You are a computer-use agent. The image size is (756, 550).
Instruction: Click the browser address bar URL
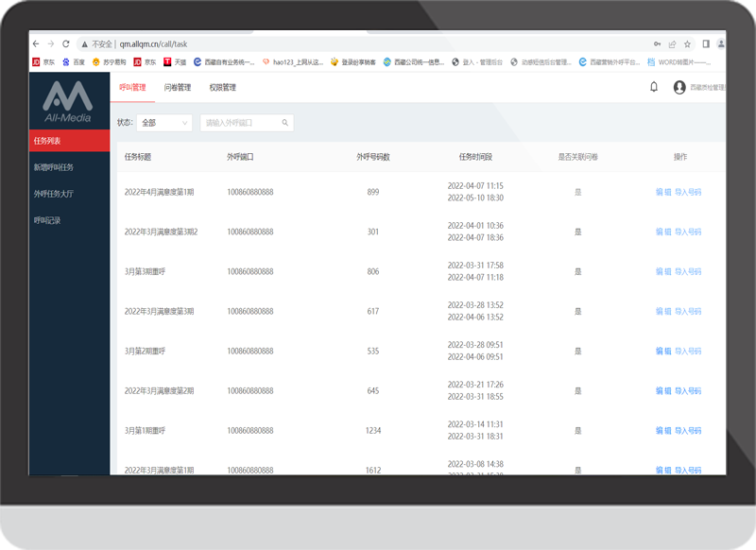click(153, 43)
